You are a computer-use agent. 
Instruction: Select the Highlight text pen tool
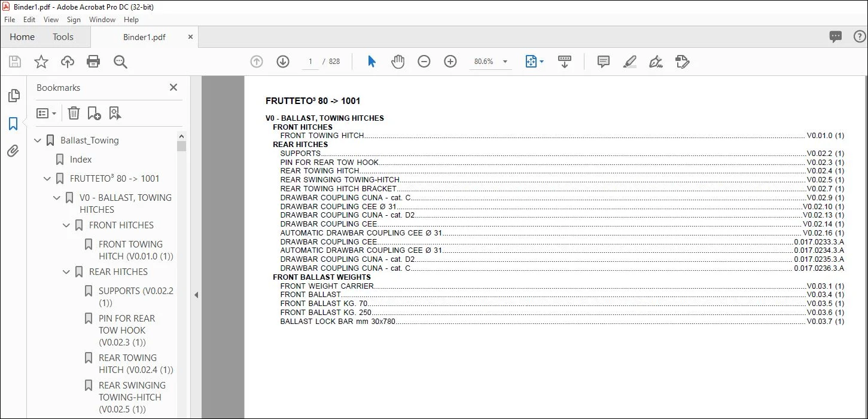629,62
